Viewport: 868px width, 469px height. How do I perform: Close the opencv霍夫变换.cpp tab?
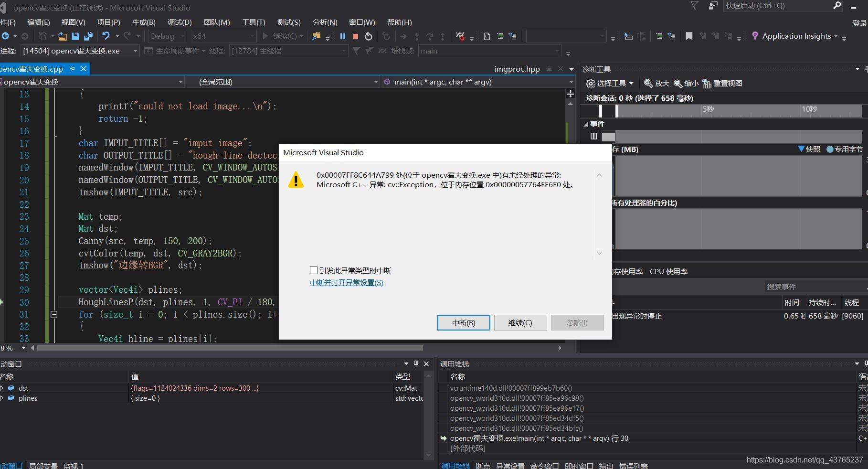pos(84,69)
